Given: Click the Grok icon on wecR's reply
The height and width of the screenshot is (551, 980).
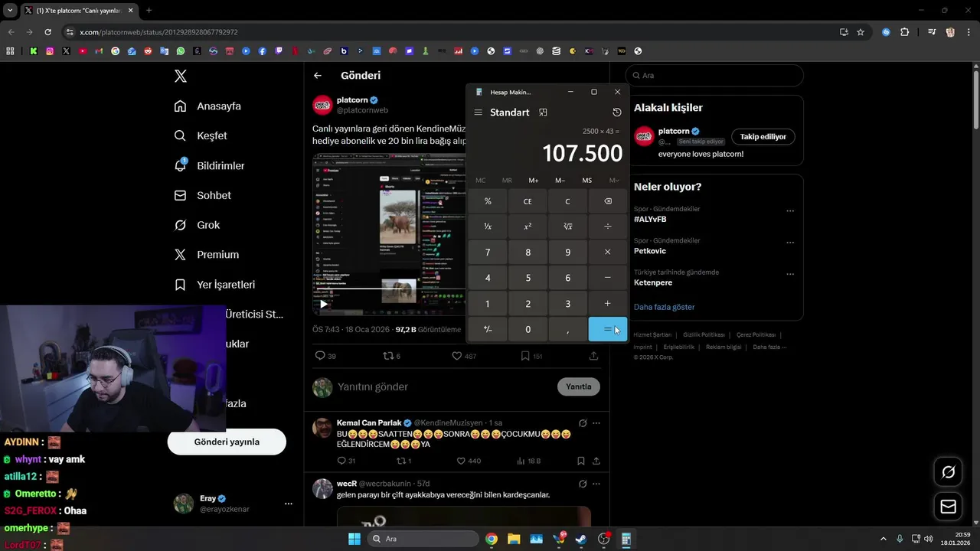Looking at the screenshot, I should pyautogui.click(x=583, y=484).
